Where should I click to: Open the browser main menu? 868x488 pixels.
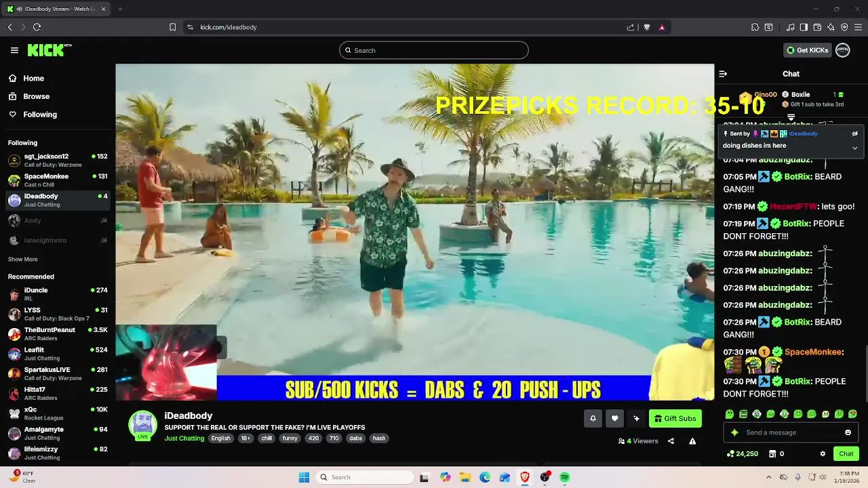pyautogui.click(x=858, y=27)
